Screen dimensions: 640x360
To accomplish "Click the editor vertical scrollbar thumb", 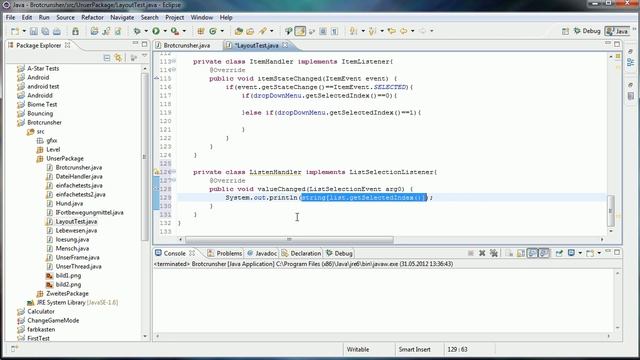I will click(x=611, y=211).
